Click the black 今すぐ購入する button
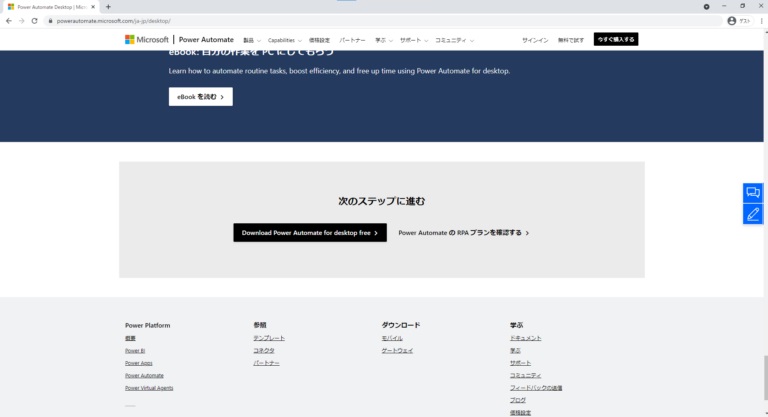This screenshot has height=417, width=768. coord(616,39)
